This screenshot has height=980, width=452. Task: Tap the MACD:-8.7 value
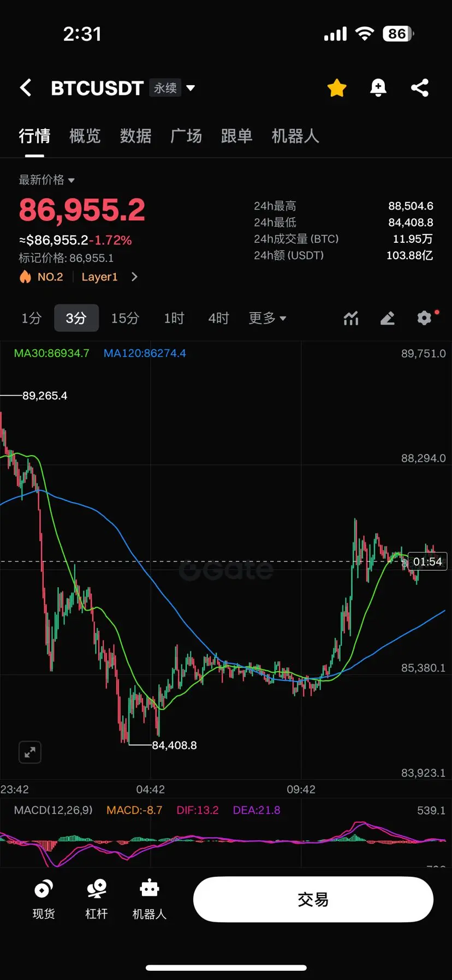pyautogui.click(x=134, y=810)
